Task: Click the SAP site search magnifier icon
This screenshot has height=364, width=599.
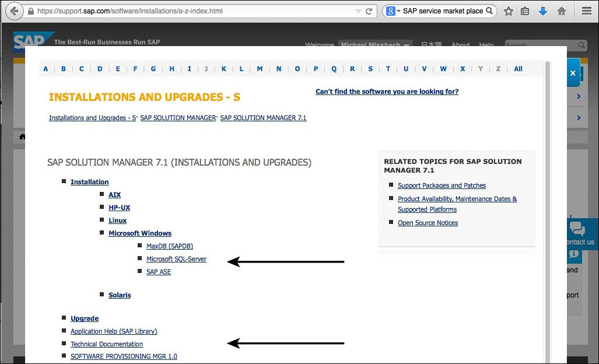Action: click(x=581, y=45)
